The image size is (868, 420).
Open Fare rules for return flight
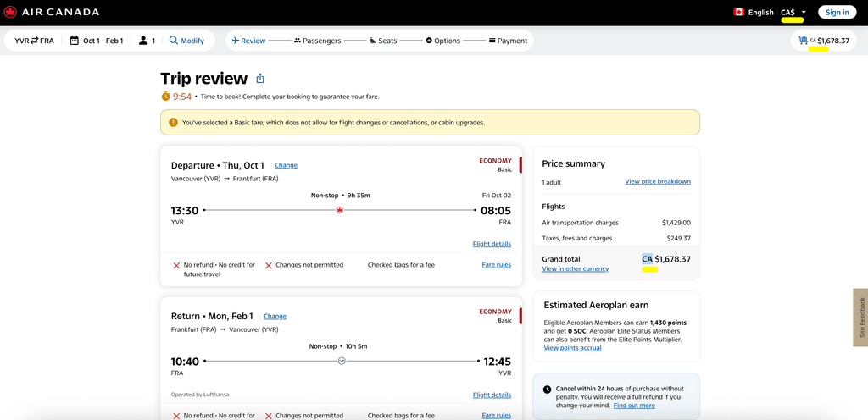[497, 416]
